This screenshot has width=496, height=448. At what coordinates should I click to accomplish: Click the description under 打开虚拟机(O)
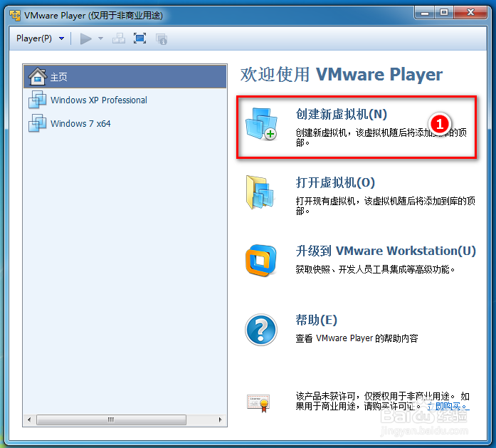385,206
